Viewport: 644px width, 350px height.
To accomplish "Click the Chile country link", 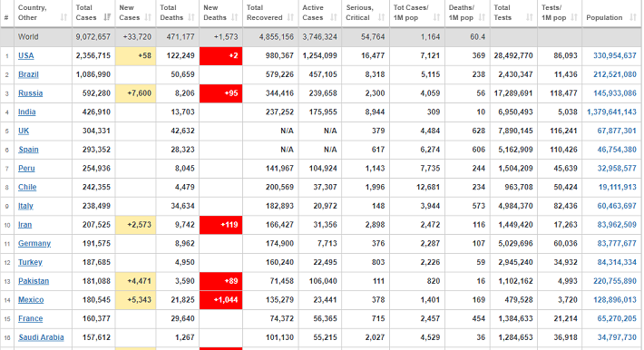I will tap(27, 188).
